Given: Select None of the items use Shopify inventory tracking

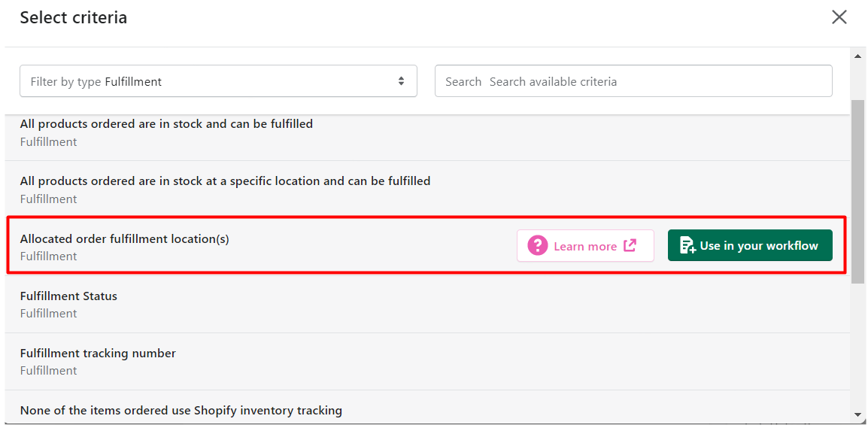Looking at the screenshot, I should point(427,408).
